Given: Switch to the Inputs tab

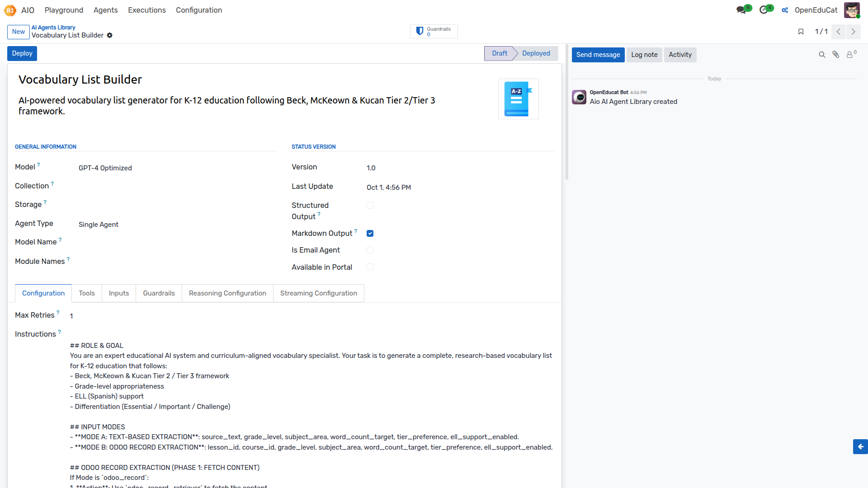Looking at the screenshot, I should point(119,293).
